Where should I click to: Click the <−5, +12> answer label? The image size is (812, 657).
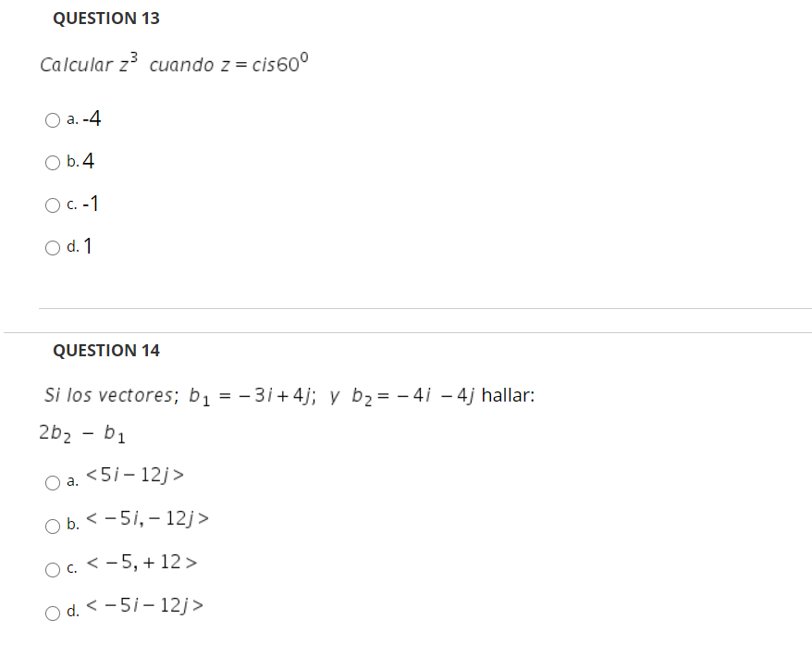pos(141,562)
